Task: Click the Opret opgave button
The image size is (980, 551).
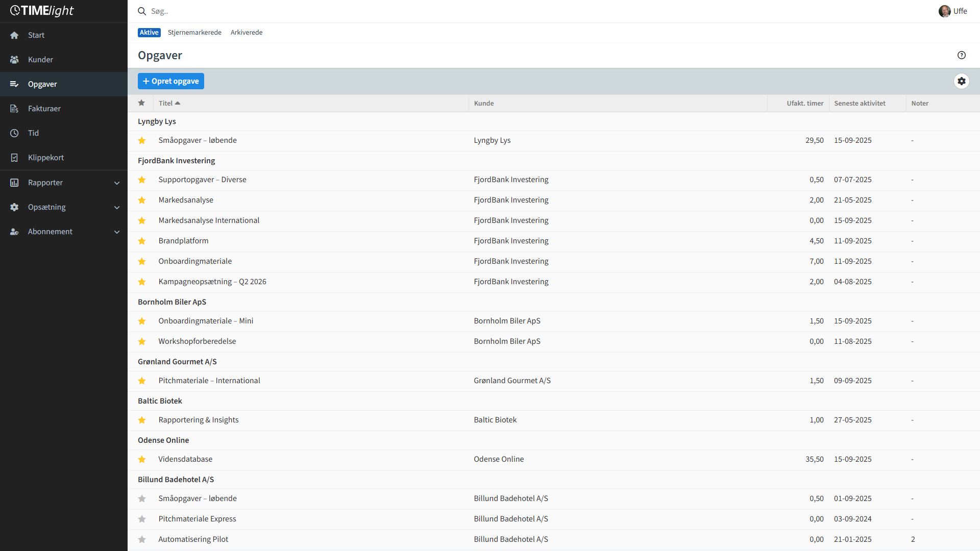Action: tap(170, 81)
